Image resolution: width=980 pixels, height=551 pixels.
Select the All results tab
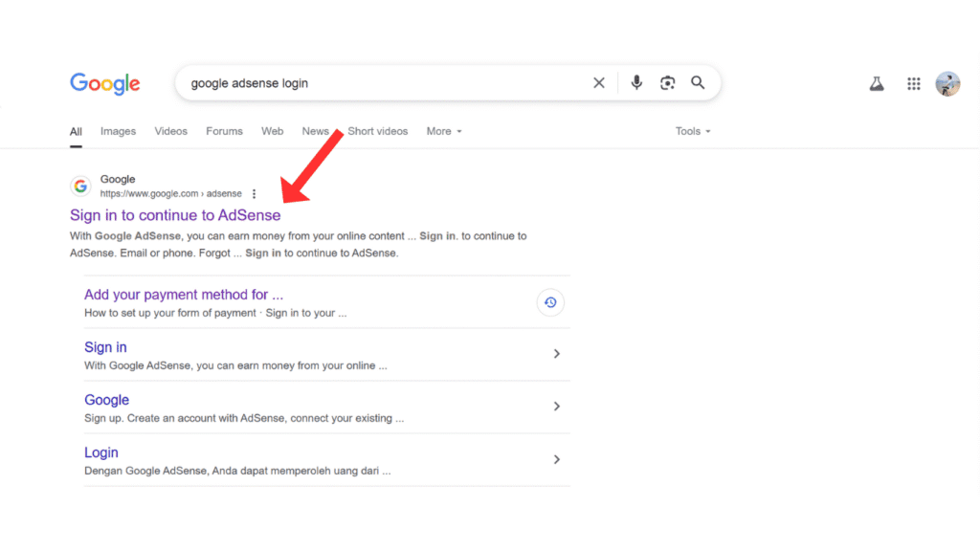[76, 131]
